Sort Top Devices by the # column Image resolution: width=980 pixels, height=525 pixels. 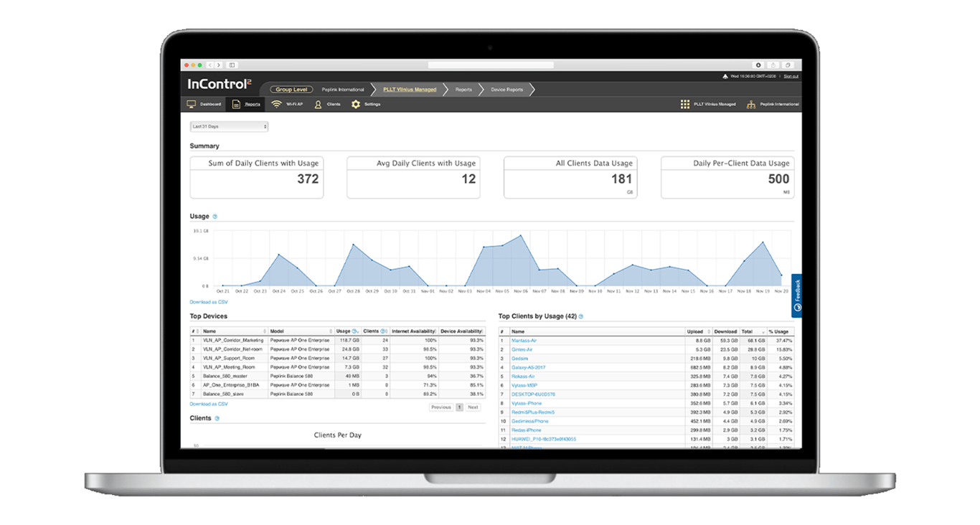pos(194,331)
